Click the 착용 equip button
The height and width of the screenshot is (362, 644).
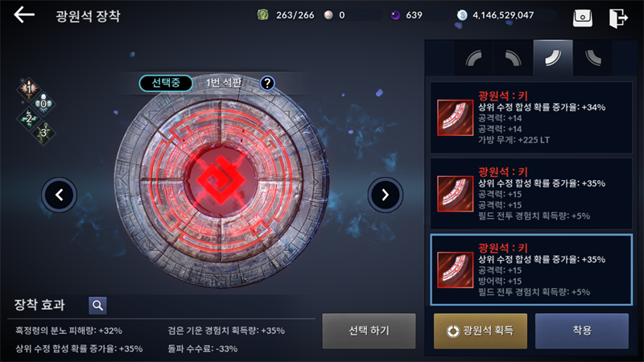click(x=581, y=331)
